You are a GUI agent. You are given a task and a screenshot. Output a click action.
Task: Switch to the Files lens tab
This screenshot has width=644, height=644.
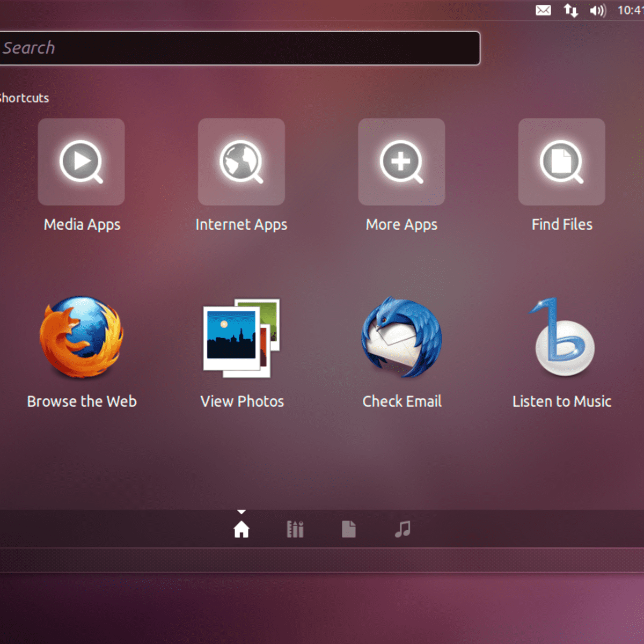pos(349,529)
